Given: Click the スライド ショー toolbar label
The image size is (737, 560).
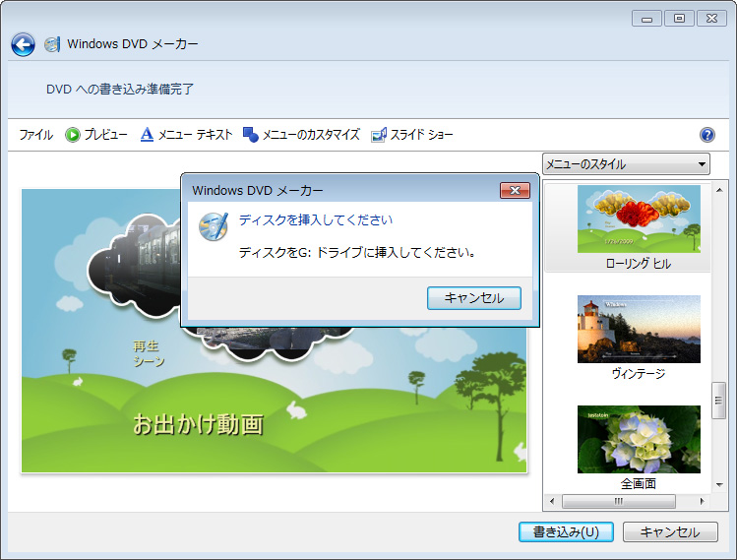Looking at the screenshot, I should (x=421, y=135).
